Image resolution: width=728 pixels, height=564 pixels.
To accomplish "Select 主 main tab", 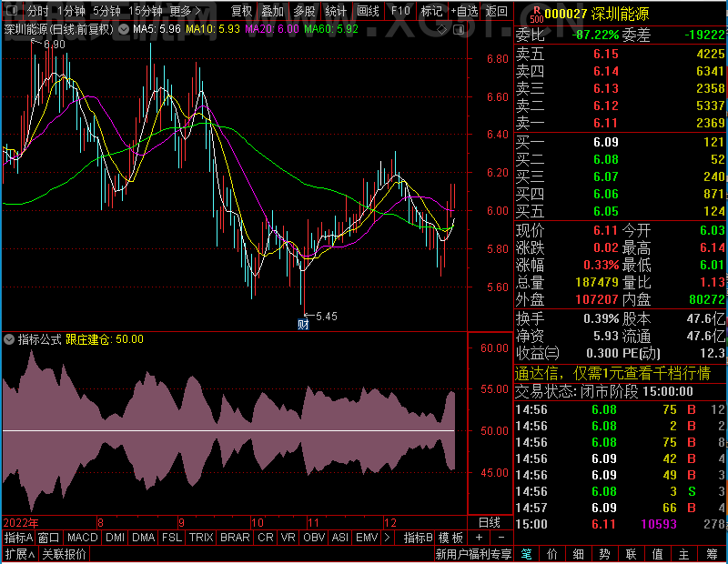I will tap(684, 554).
